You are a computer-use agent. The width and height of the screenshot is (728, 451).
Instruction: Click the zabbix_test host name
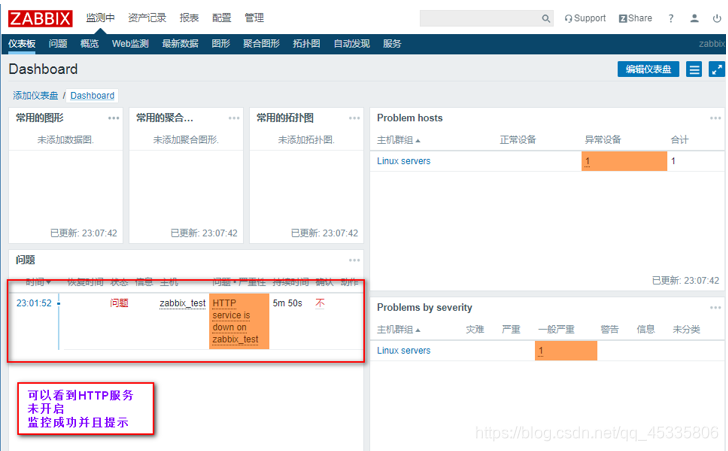click(x=182, y=303)
